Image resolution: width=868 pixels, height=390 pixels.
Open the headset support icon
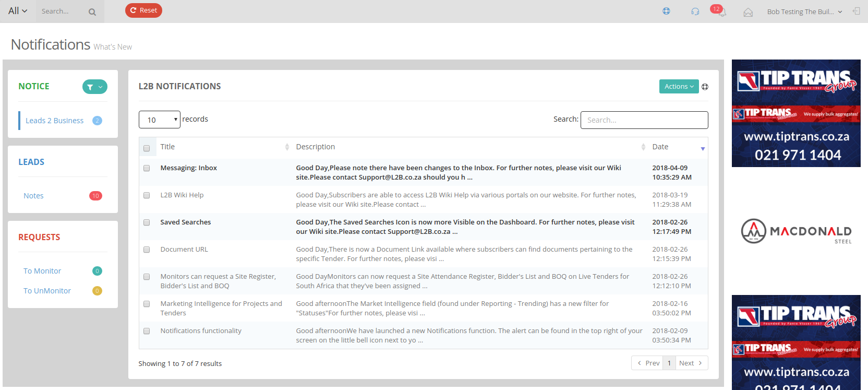(x=695, y=11)
